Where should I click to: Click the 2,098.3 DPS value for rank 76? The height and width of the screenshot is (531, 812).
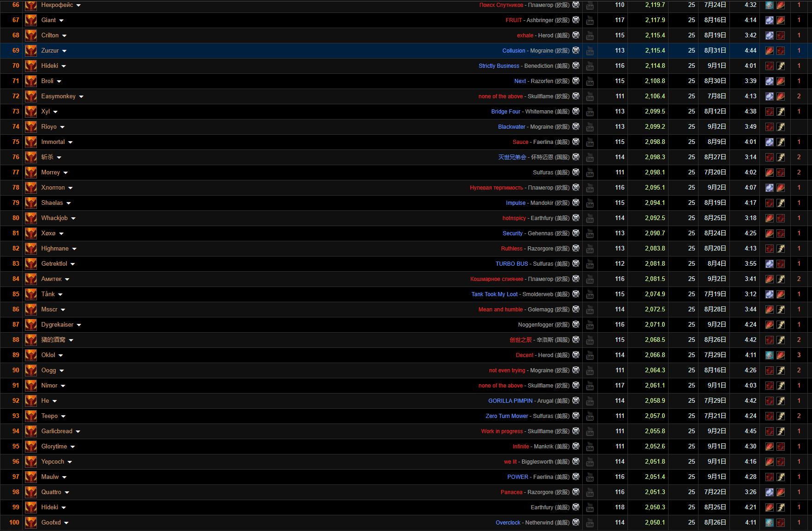[655, 157]
